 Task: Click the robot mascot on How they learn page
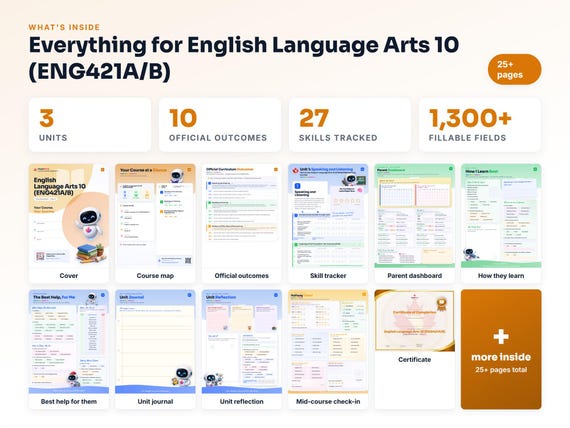click(470, 254)
